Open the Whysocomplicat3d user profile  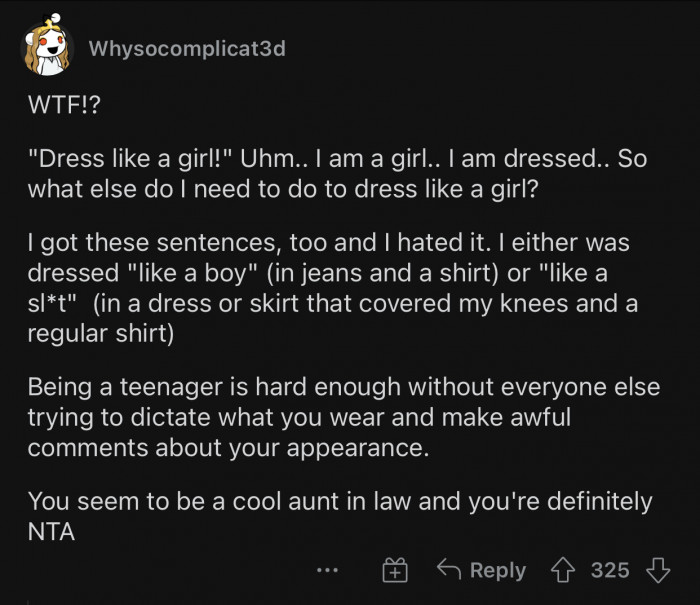coord(186,49)
